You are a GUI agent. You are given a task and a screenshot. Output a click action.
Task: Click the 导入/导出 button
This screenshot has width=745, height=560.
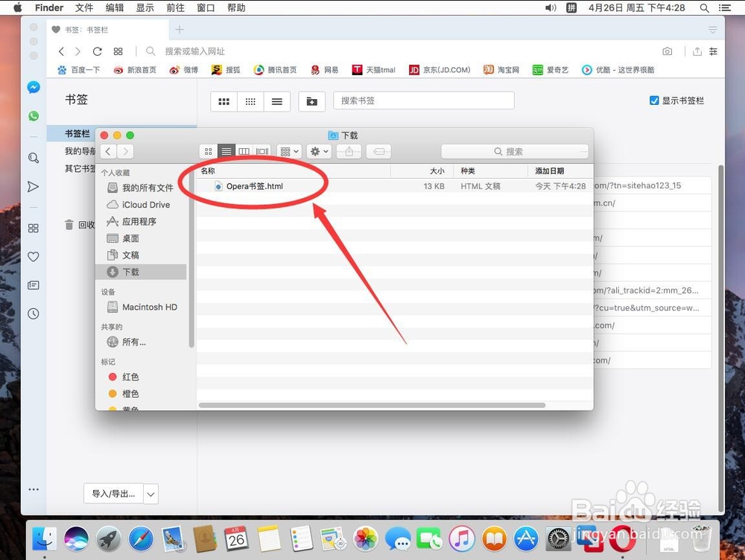coord(113,494)
